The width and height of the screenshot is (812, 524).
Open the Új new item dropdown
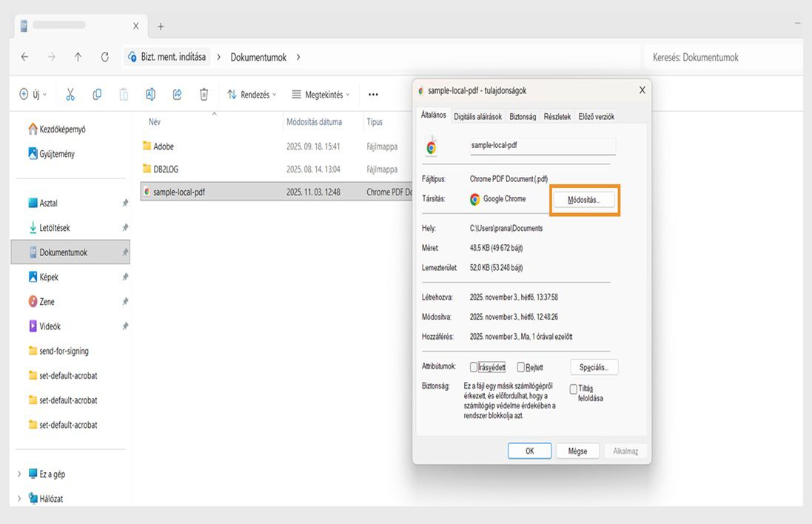33,94
